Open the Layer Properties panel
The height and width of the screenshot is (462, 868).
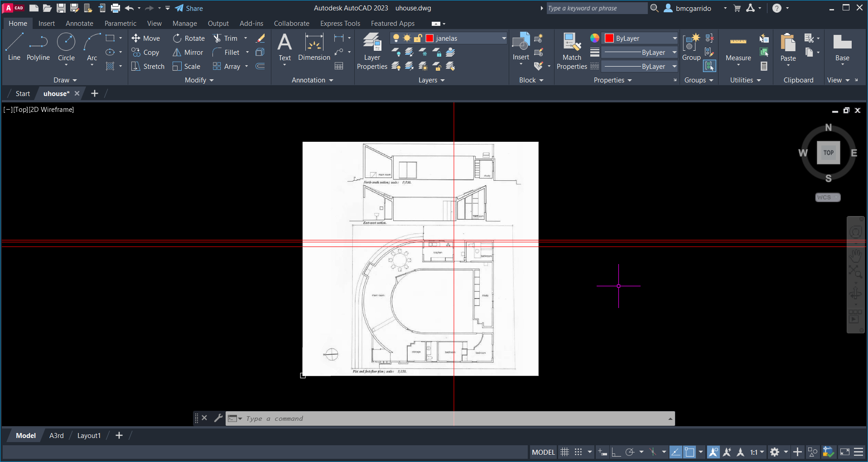[x=372, y=52]
